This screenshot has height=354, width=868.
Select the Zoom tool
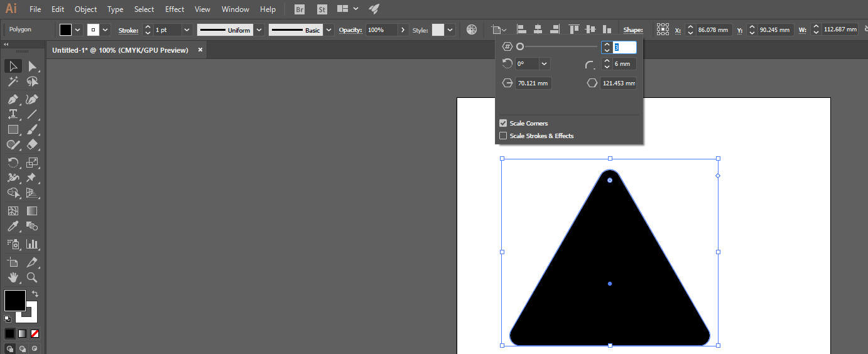pos(32,277)
